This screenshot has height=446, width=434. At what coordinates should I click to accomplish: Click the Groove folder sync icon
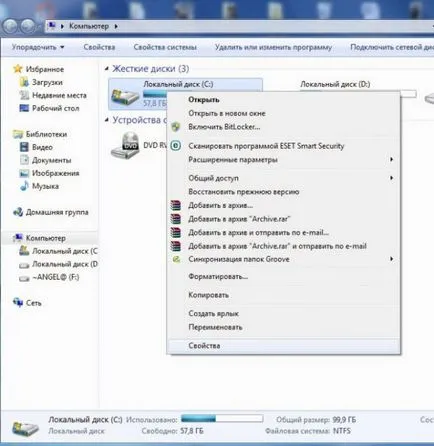(176, 259)
